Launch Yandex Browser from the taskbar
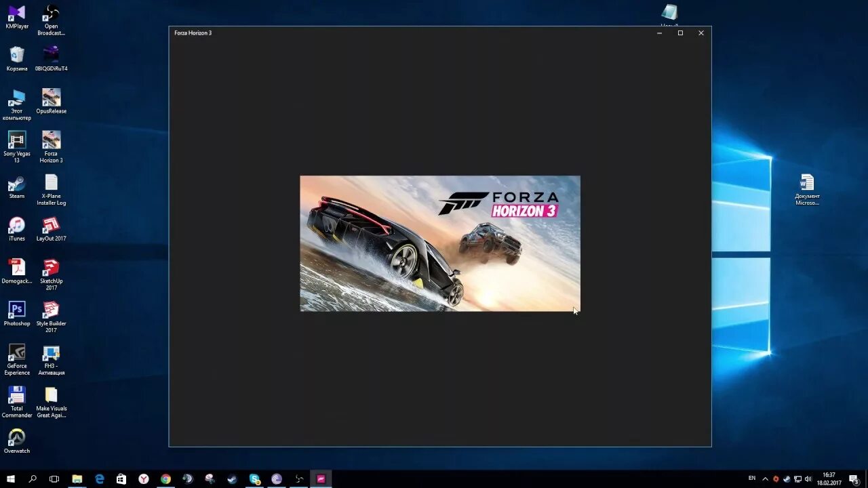The image size is (868, 488). pos(144,479)
